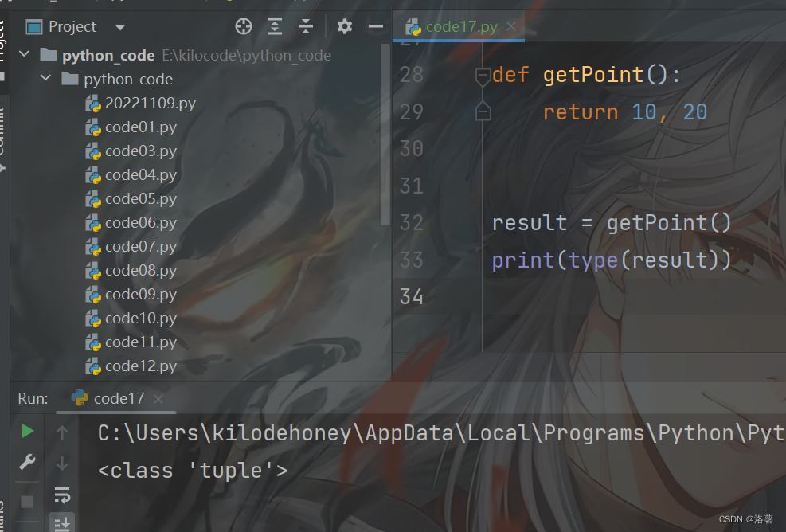Click the Select Opened File locate icon
Image resolution: width=786 pixels, height=532 pixels.
click(244, 26)
